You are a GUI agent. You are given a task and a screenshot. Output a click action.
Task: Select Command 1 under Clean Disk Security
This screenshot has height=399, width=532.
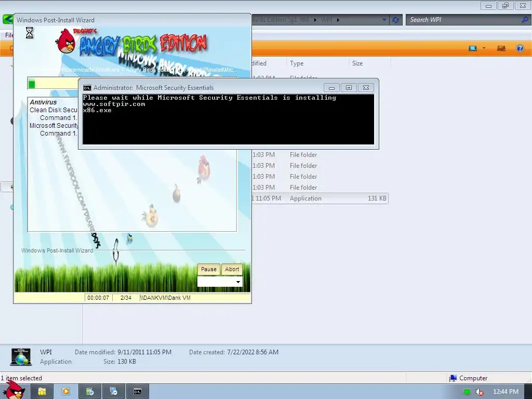pyautogui.click(x=58, y=118)
